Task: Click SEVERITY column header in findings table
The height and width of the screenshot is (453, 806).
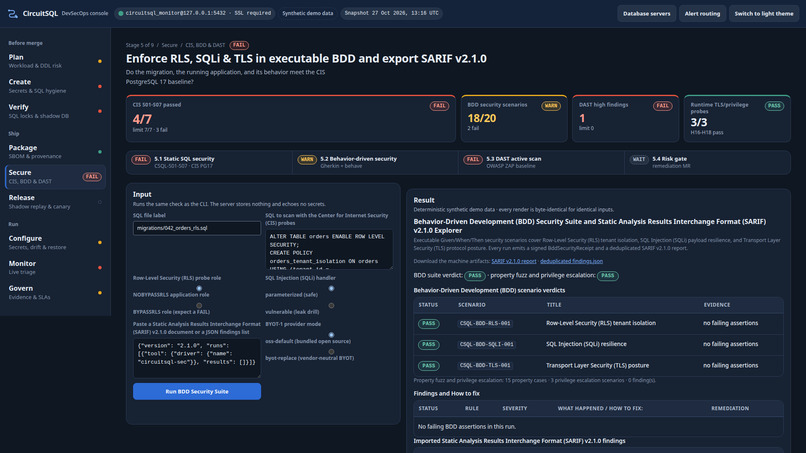Action: pos(515,408)
